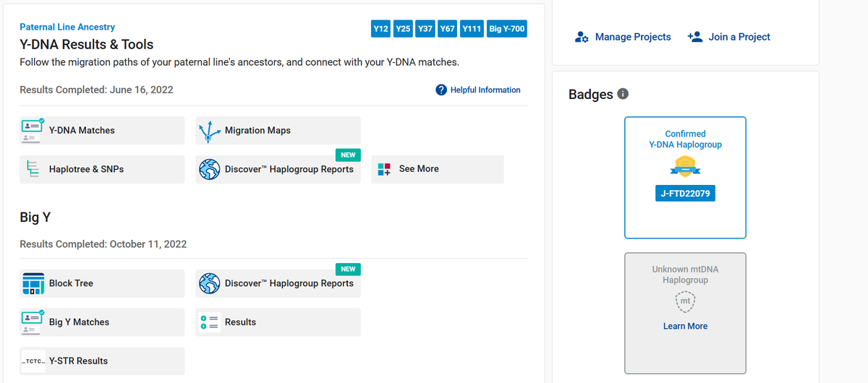Click the Migration Maps arrow icon
Screen dimensions: 868x383
210,130
